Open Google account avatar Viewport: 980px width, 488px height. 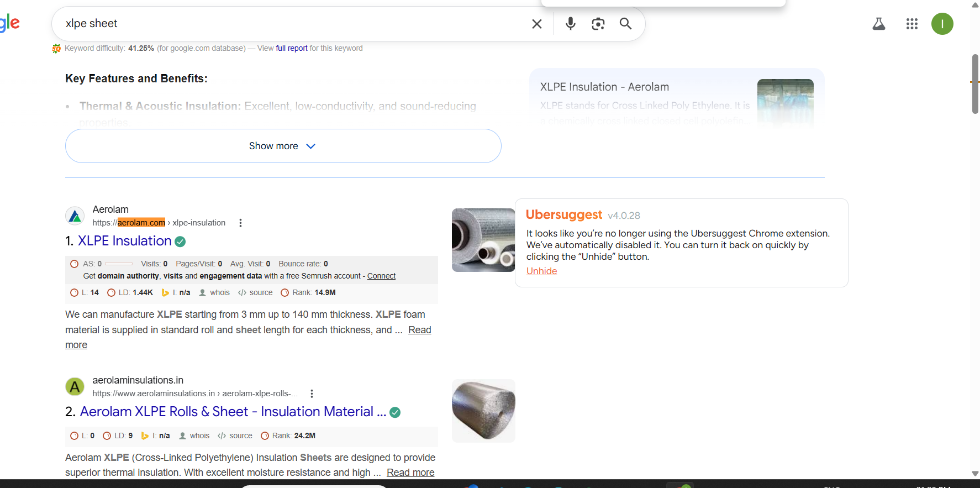(942, 24)
